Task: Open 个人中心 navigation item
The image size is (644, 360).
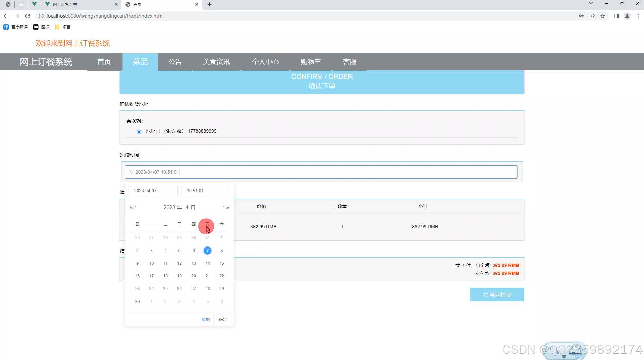Action: click(x=265, y=62)
